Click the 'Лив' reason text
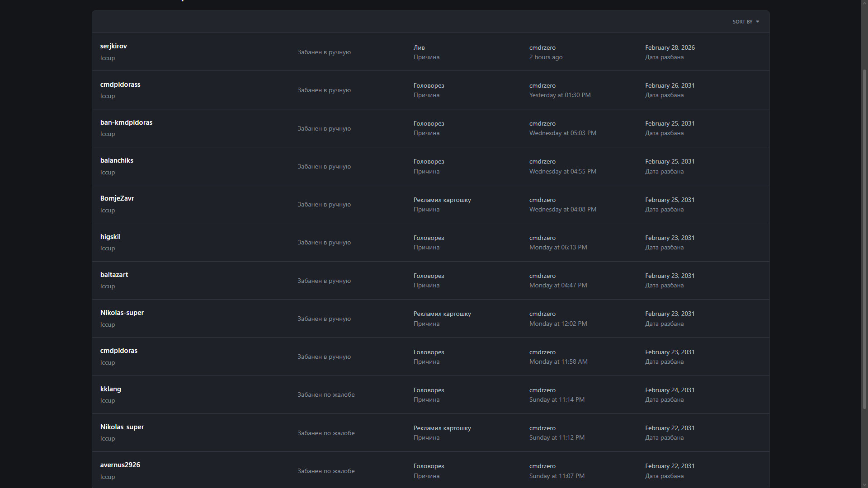868x488 pixels. click(419, 47)
